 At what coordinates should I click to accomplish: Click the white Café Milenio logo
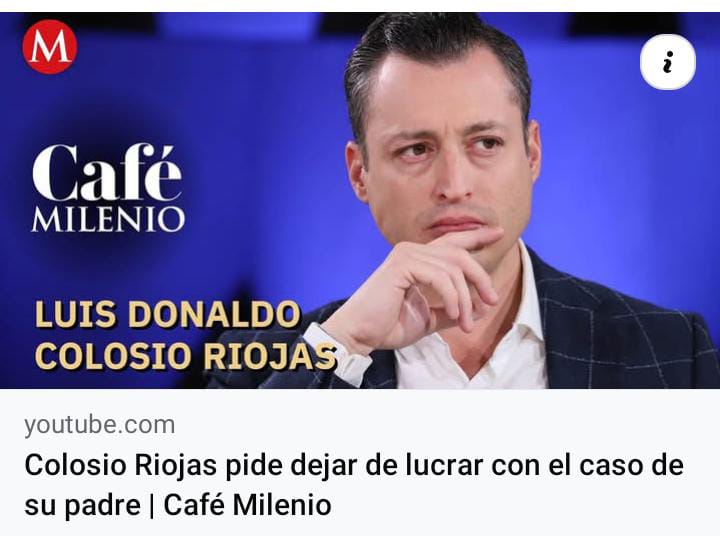[108, 188]
